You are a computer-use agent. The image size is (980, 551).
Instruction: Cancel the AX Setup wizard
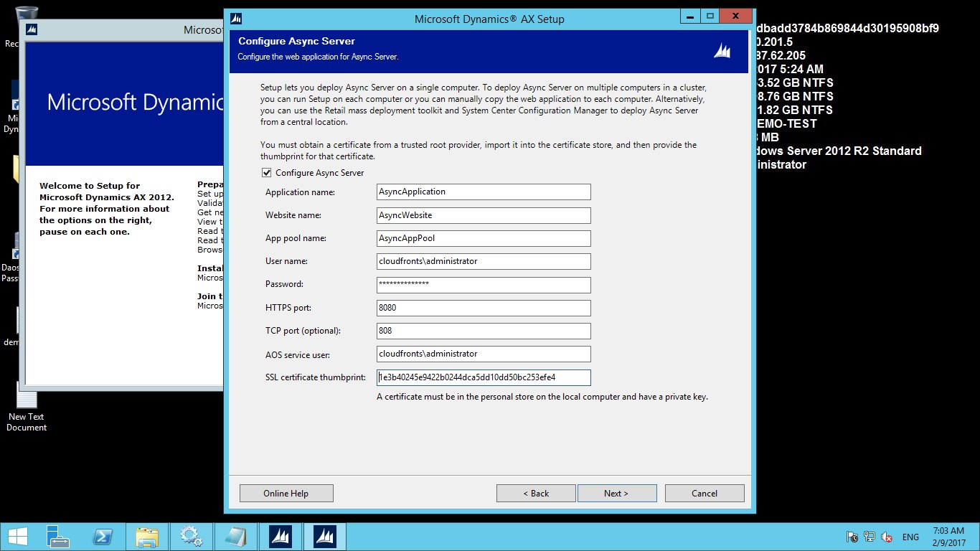tap(705, 493)
